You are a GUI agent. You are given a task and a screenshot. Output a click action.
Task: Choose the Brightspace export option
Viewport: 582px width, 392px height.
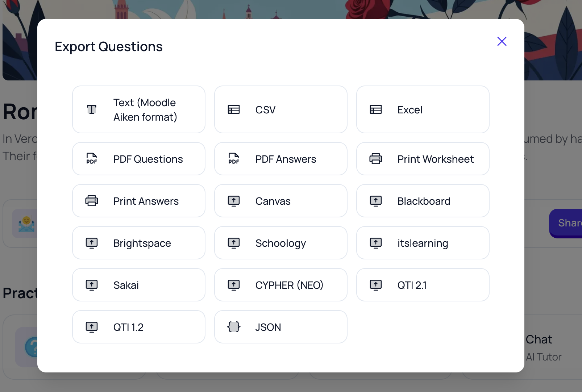[x=139, y=243]
